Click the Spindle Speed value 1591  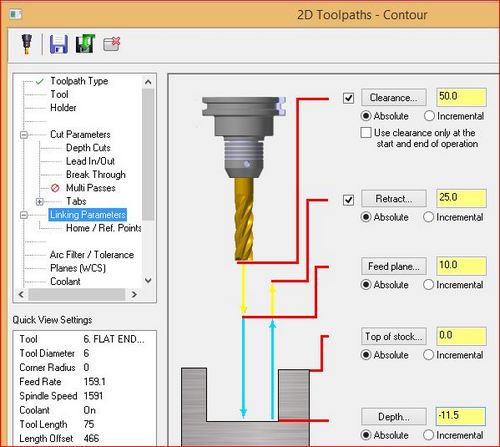[93, 396]
